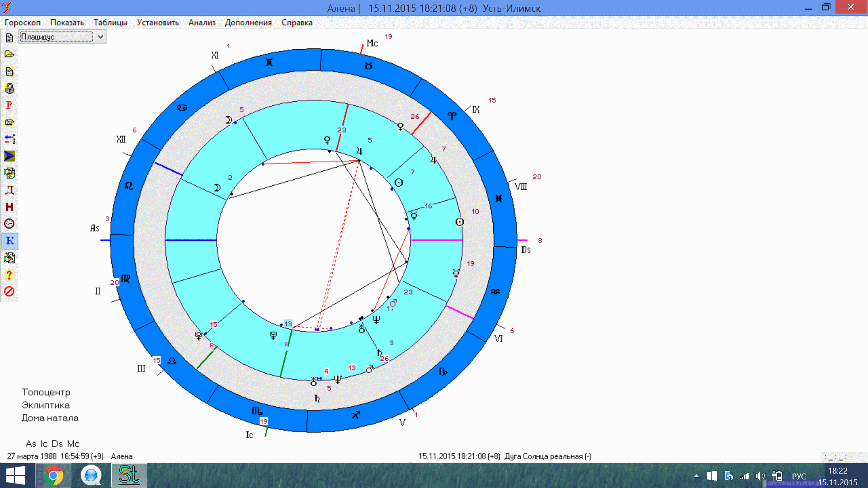Click the Топоцентр label text
Image resolution: width=868 pixels, height=488 pixels.
46,392
